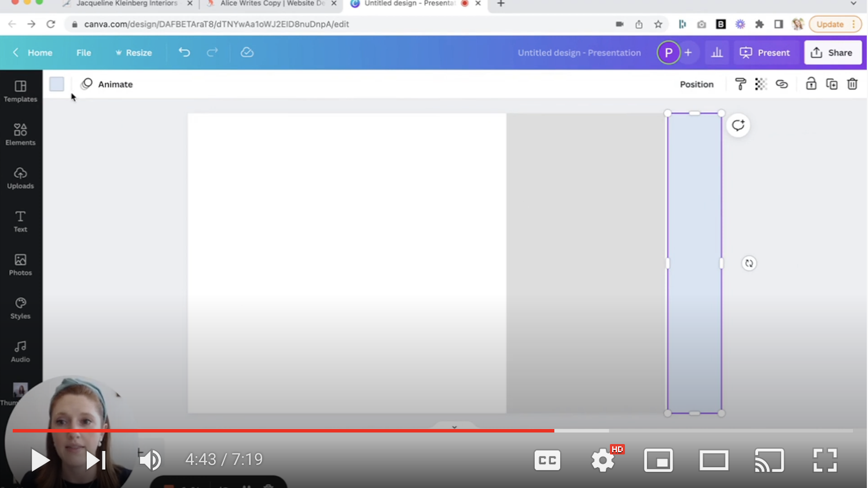Click the Chrome Update button
The height and width of the screenshot is (488, 868).
[836, 24]
